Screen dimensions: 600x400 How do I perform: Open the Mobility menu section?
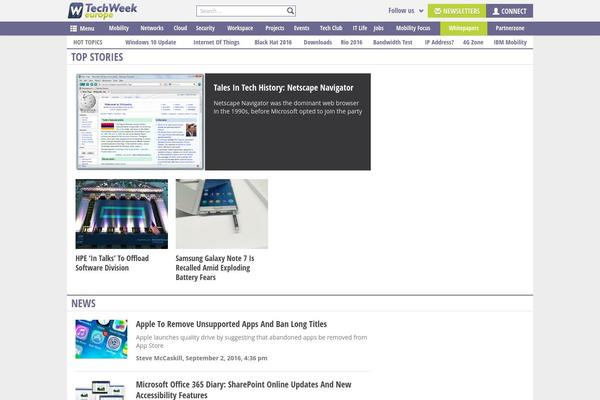[x=119, y=28]
